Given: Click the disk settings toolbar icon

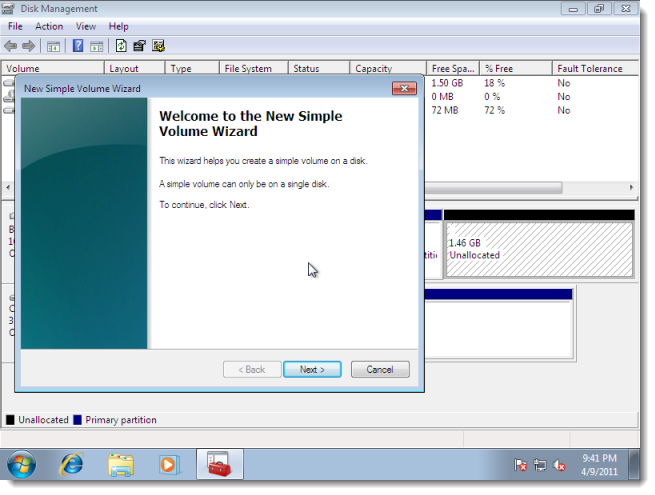Looking at the screenshot, I should pos(158,46).
